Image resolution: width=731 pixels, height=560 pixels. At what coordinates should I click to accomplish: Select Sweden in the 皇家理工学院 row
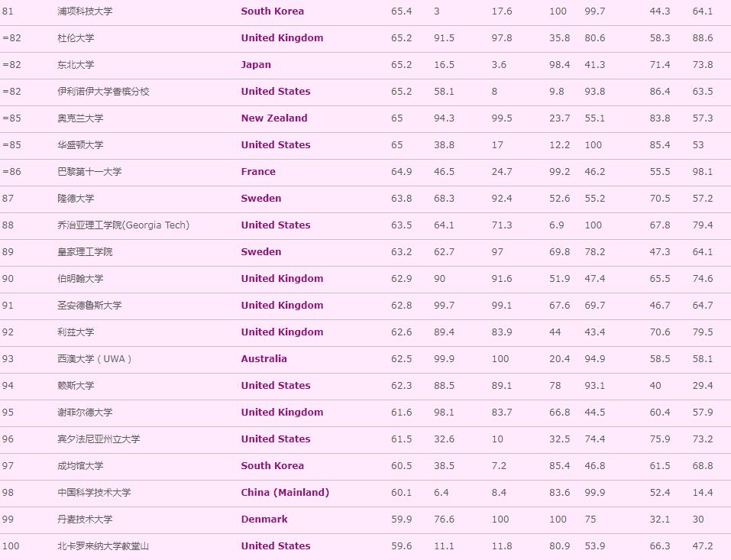(261, 252)
